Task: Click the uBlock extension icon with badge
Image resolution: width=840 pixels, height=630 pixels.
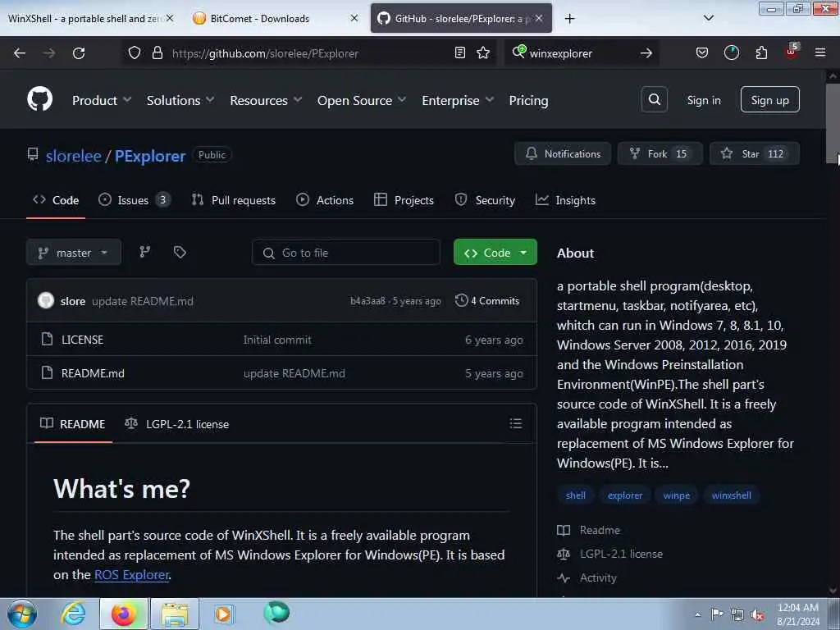Action: pos(792,52)
